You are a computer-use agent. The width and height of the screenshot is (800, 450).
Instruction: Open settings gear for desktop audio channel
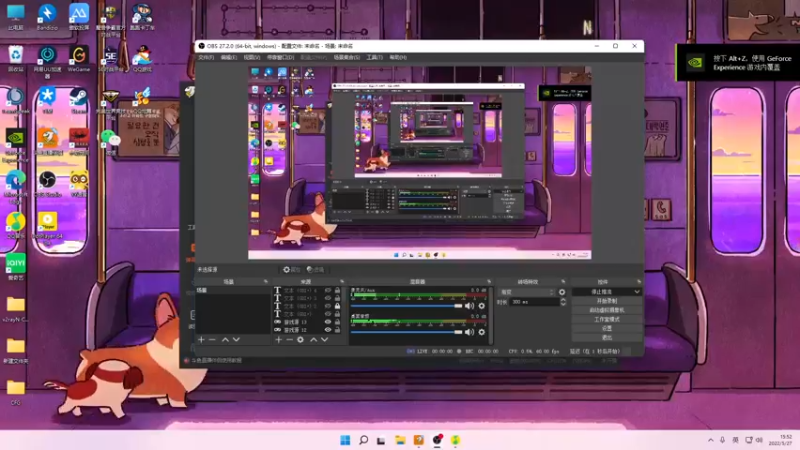click(x=482, y=332)
